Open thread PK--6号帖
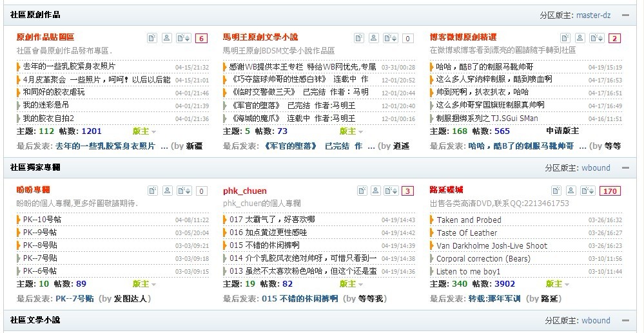The image size is (644, 333). [40, 271]
